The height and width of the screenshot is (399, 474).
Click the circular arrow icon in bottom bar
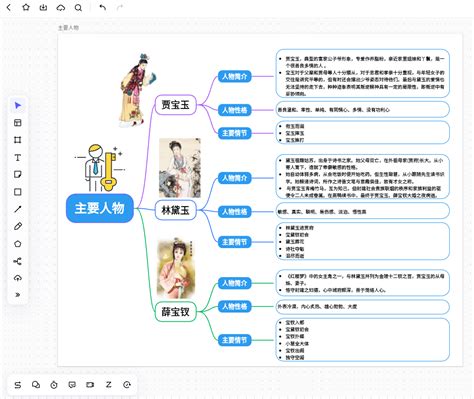point(127,385)
